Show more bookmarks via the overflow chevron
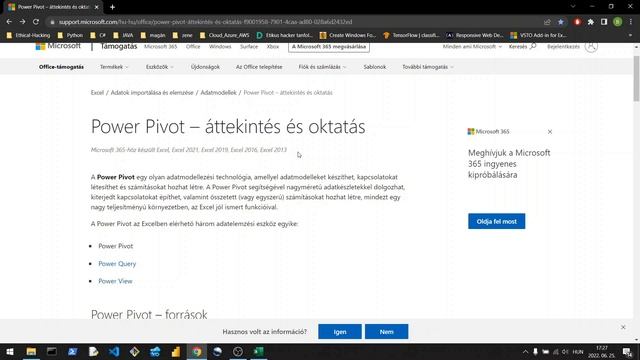 631,36
